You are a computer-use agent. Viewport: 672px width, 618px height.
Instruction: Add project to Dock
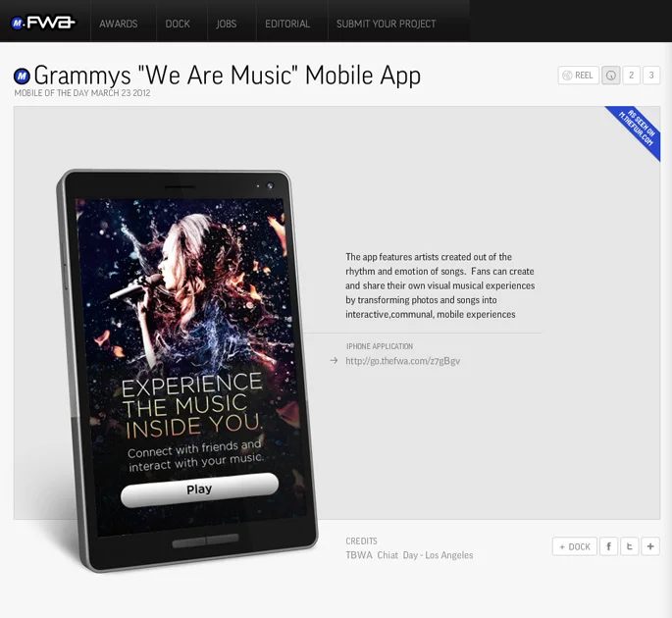pos(575,546)
